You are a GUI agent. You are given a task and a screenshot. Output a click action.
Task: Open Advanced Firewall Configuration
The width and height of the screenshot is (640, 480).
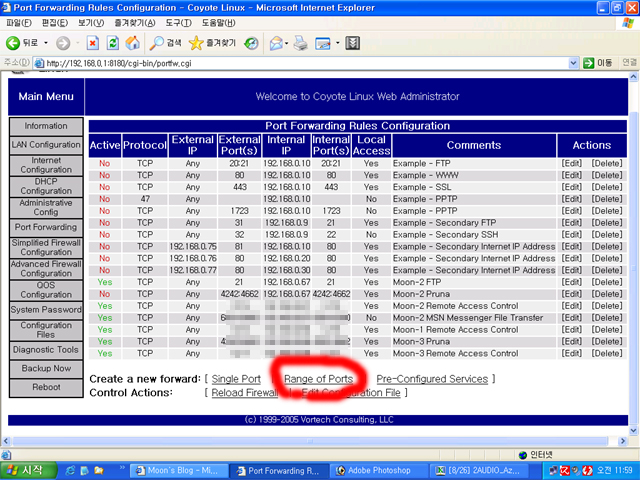click(x=46, y=269)
